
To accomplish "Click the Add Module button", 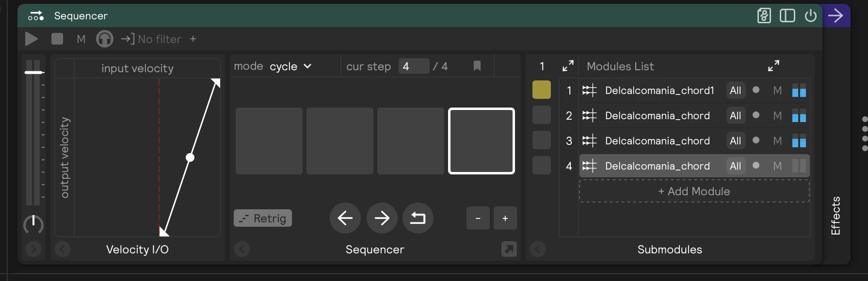I will click(694, 191).
